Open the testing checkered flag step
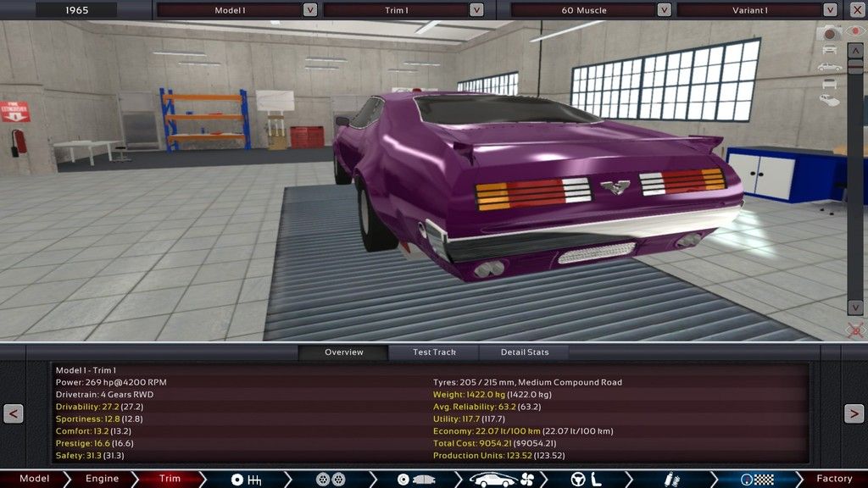Screen dimensions: 868x488 (x=757, y=480)
